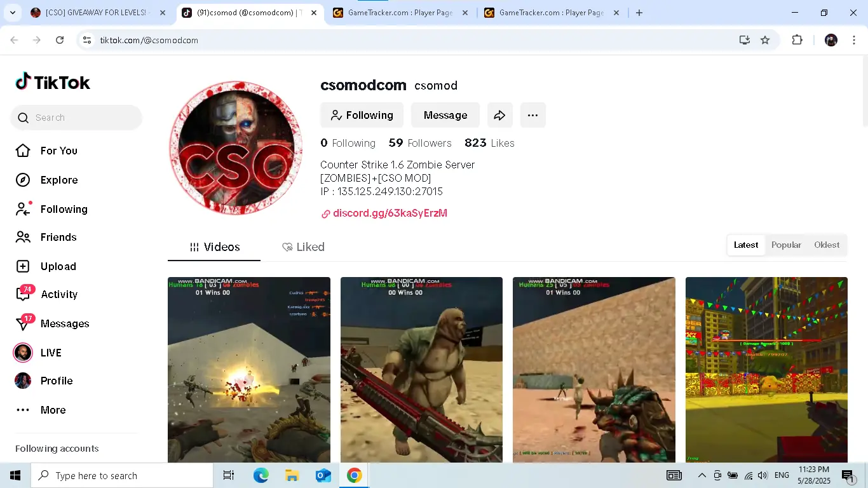View the 59 Followers list
The width and height of the screenshot is (868, 488).
(420, 143)
